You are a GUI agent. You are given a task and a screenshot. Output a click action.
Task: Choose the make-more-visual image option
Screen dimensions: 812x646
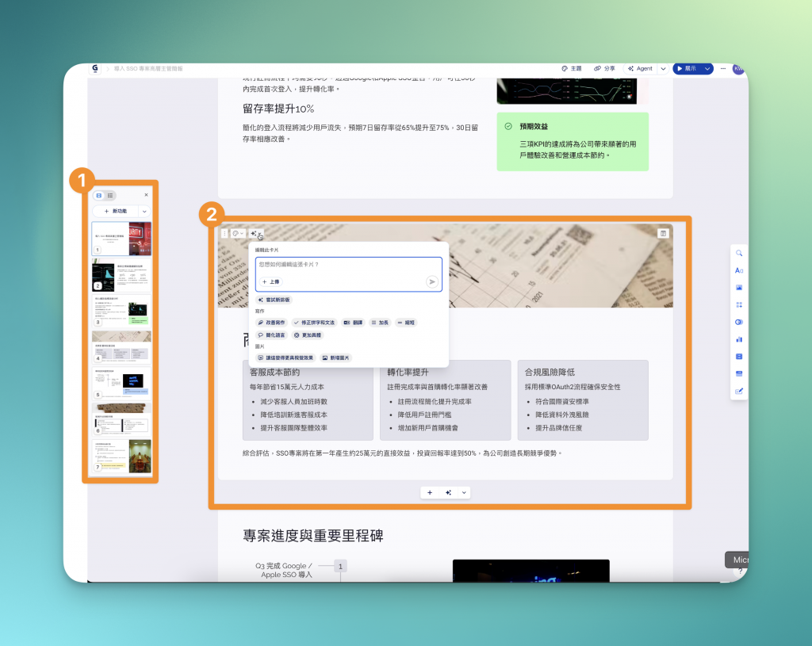coord(285,357)
